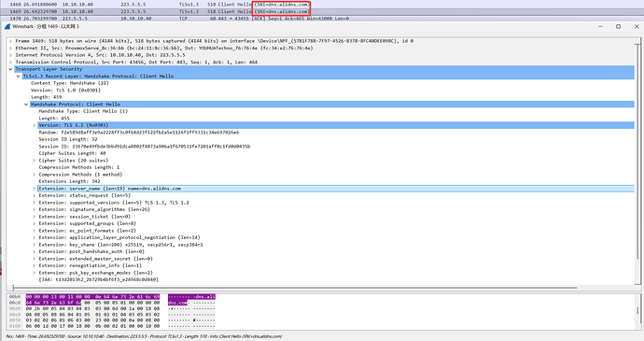Expand application_layer_protocol_negotiation extension
Viewport: 644px width, 341px height.
35,237
